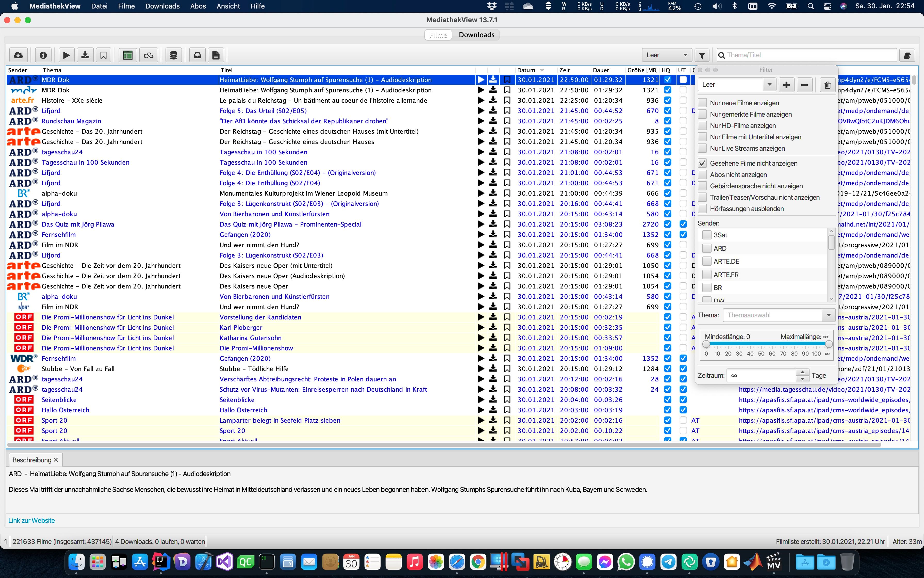This screenshot has width=924, height=578.
Task: Check Trailer/Teaser/Vorschau nicht anzeigen
Action: pos(702,197)
